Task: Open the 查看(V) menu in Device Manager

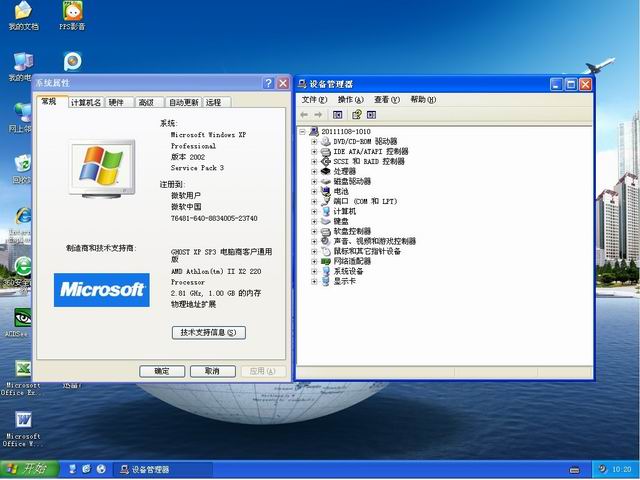Action: [x=387, y=100]
